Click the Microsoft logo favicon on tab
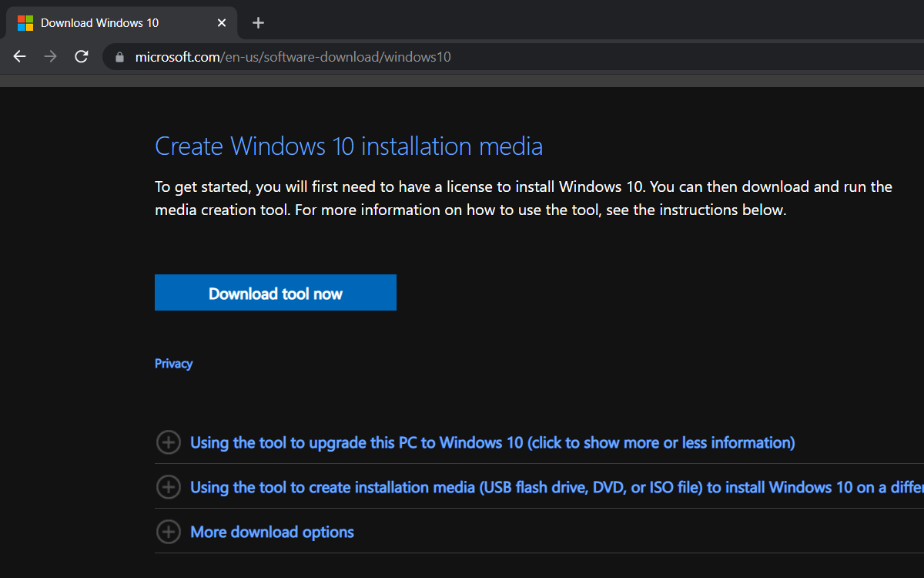 pyautogui.click(x=25, y=23)
